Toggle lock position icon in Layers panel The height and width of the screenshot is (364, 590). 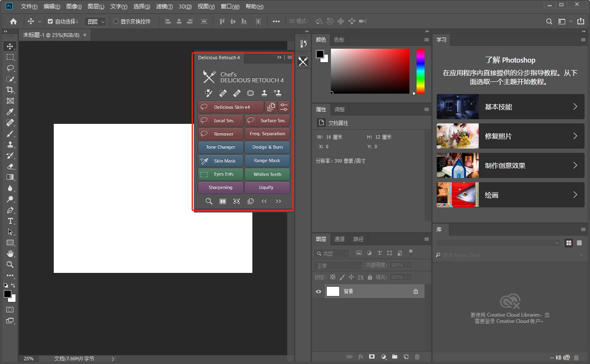pyautogui.click(x=351, y=277)
